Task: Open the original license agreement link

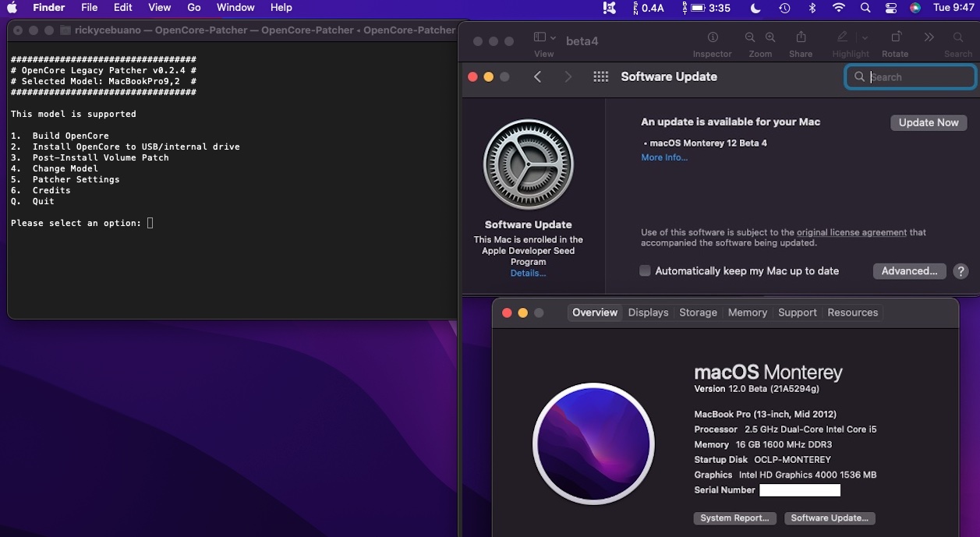Action: (x=851, y=232)
